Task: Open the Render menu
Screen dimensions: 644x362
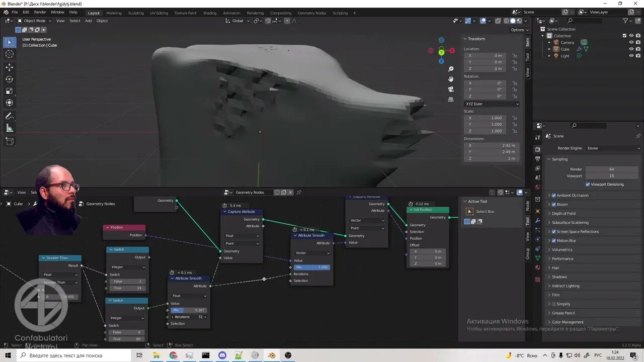Action: pos(40,12)
